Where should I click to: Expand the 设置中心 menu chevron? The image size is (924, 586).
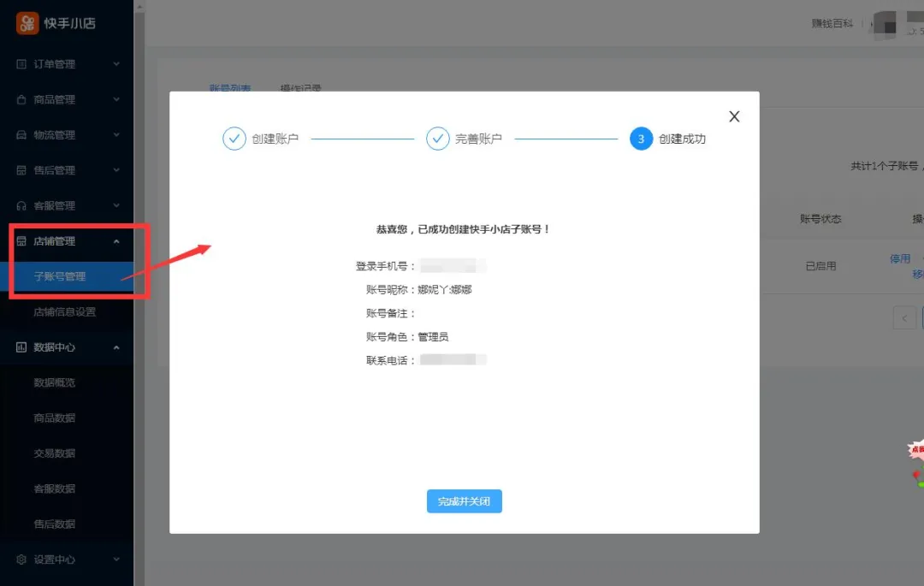click(x=116, y=559)
